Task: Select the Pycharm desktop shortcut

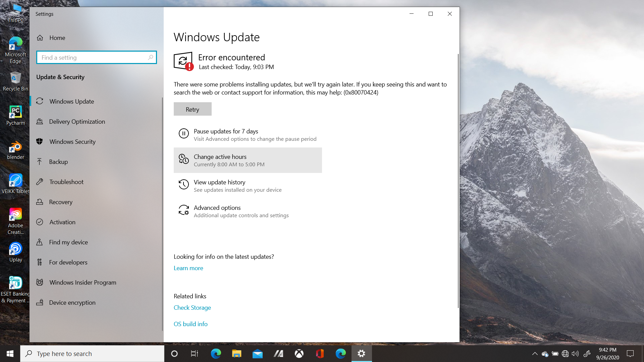Action: pos(15,116)
